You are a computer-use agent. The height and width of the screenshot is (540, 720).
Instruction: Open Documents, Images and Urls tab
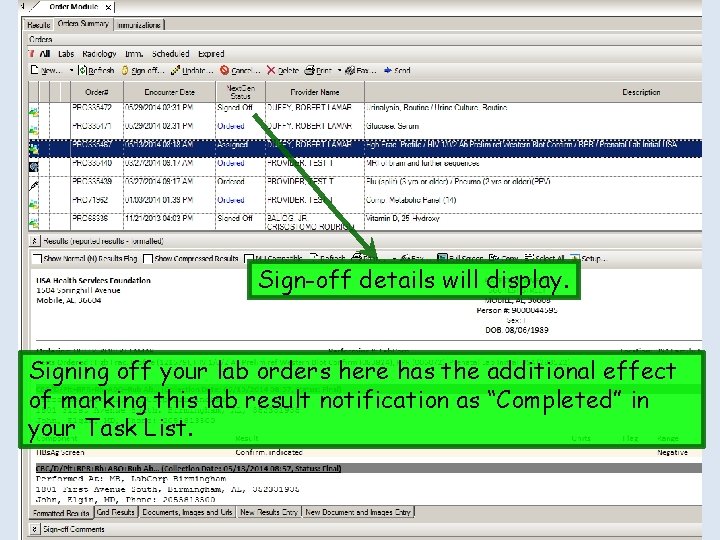187,512
